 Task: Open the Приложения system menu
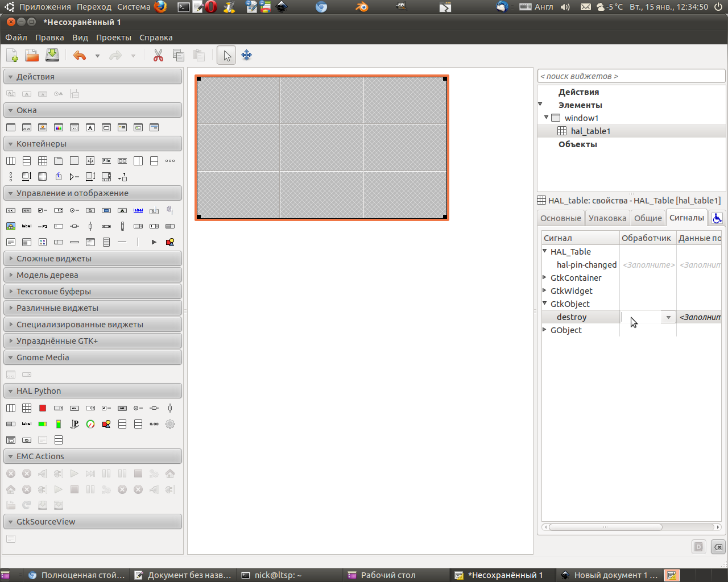coord(45,7)
